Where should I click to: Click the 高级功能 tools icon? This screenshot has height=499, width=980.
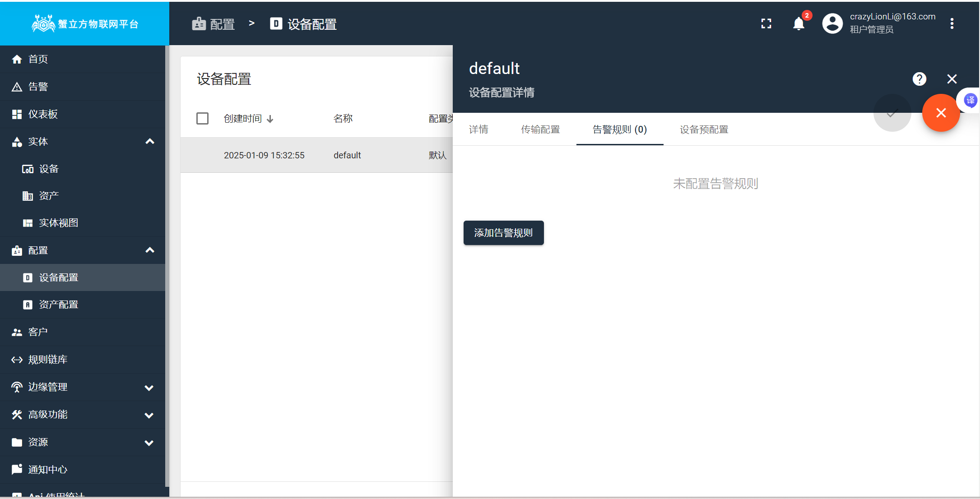coord(17,415)
